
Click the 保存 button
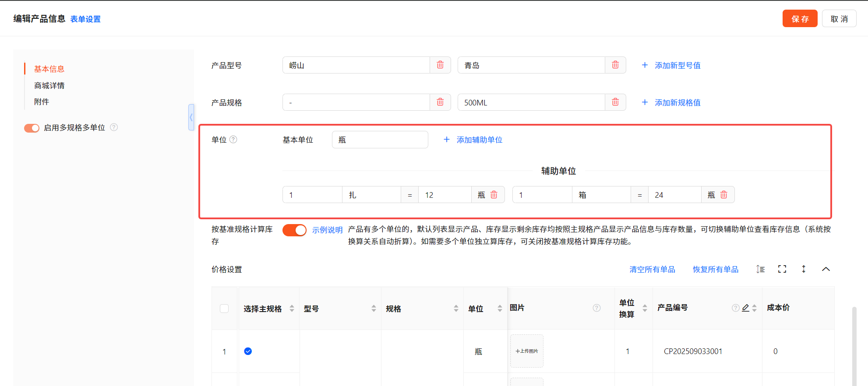[800, 19]
